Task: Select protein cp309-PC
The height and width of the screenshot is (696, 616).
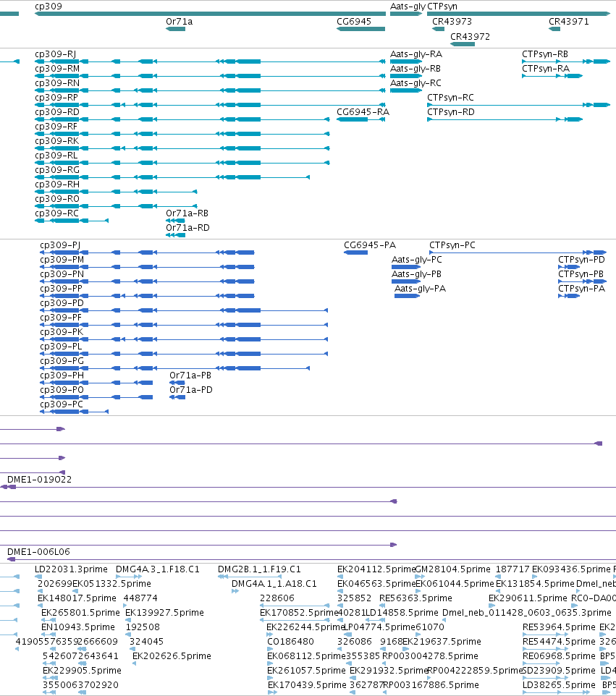Action: (x=62, y=404)
